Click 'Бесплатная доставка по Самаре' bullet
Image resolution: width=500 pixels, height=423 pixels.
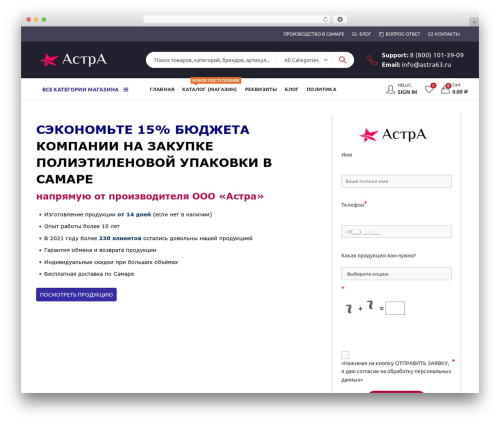89,274
